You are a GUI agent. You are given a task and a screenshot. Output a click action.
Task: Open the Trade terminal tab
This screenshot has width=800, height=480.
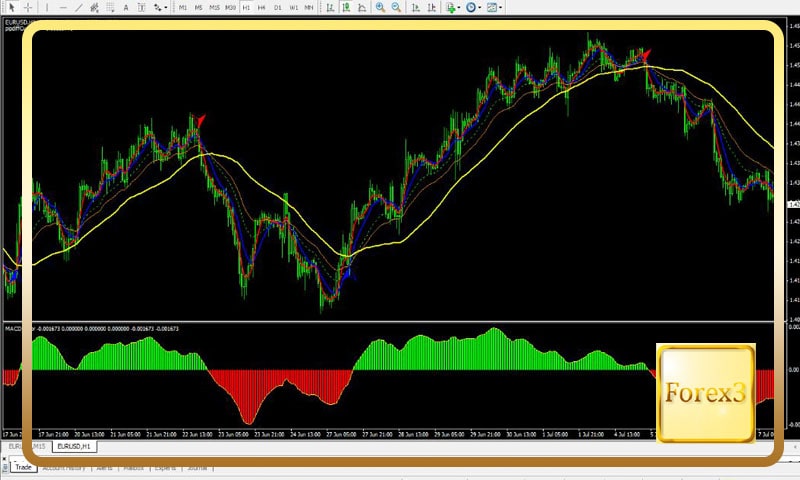click(x=23, y=467)
